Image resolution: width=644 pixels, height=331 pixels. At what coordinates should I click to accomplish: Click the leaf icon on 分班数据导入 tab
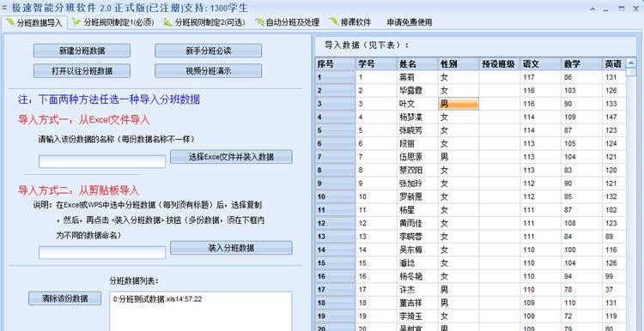click(x=9, y=21)
